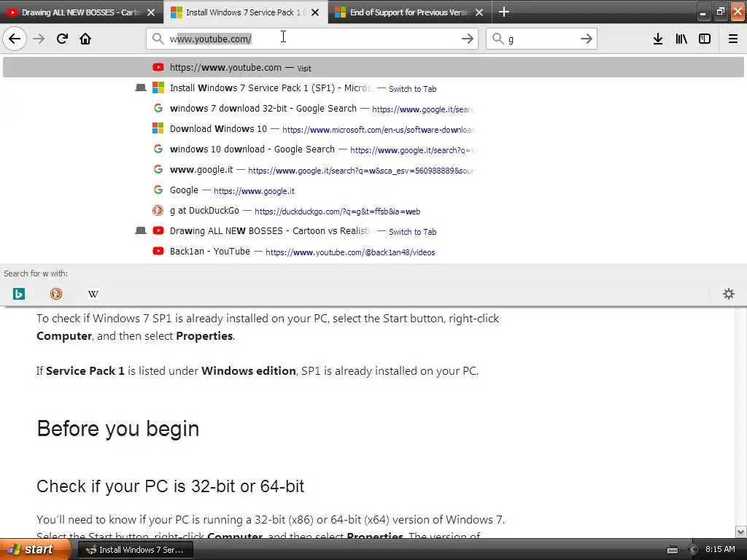Toggle the sidebar icon
Screen dimensions: 747x560
705,39
